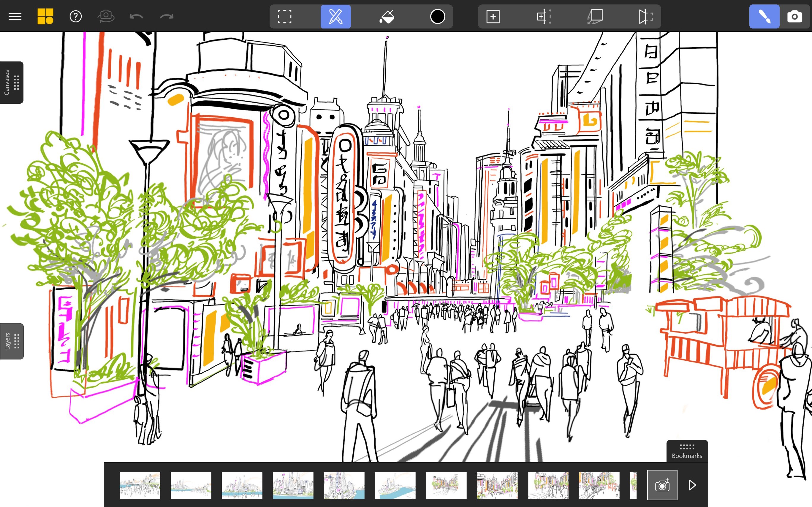812x507 pixels.
Task: Open the paint bucket fill tool
Action: coord(387,16)
